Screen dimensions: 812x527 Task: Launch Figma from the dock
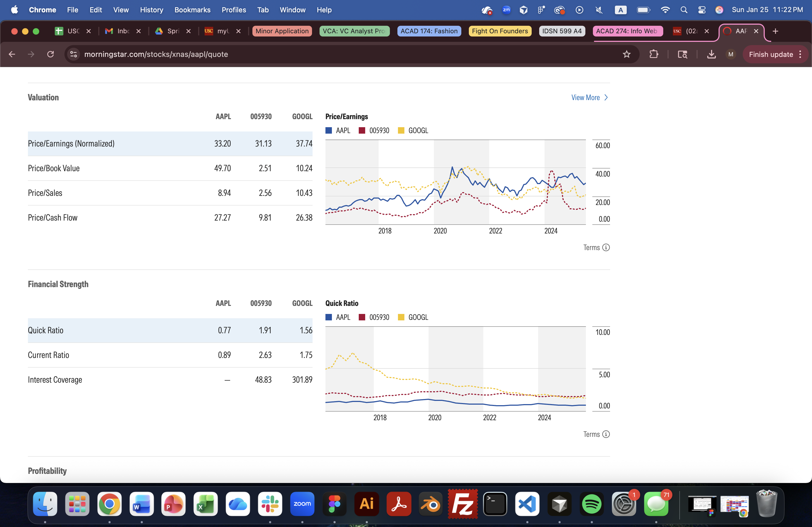click(334, 504)
